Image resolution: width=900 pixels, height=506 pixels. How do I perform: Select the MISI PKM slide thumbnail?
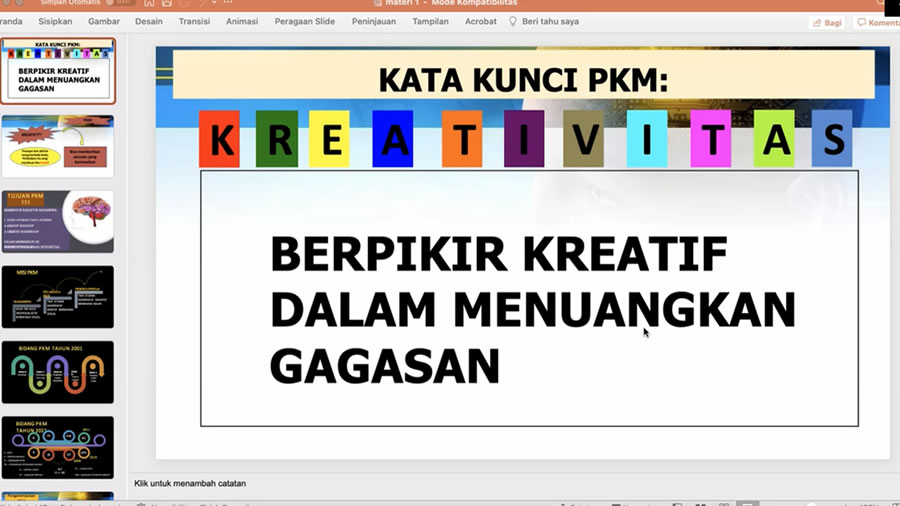[x=58, y=296]
